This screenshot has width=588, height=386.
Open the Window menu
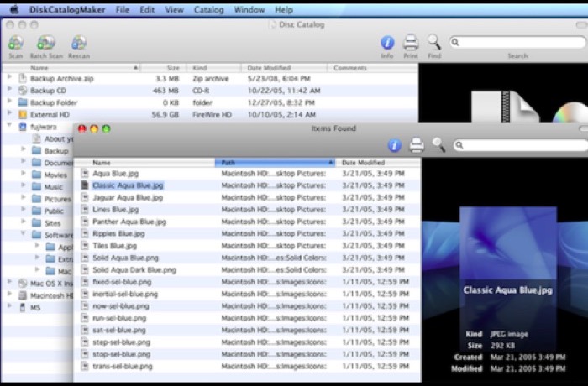(249, 10)
